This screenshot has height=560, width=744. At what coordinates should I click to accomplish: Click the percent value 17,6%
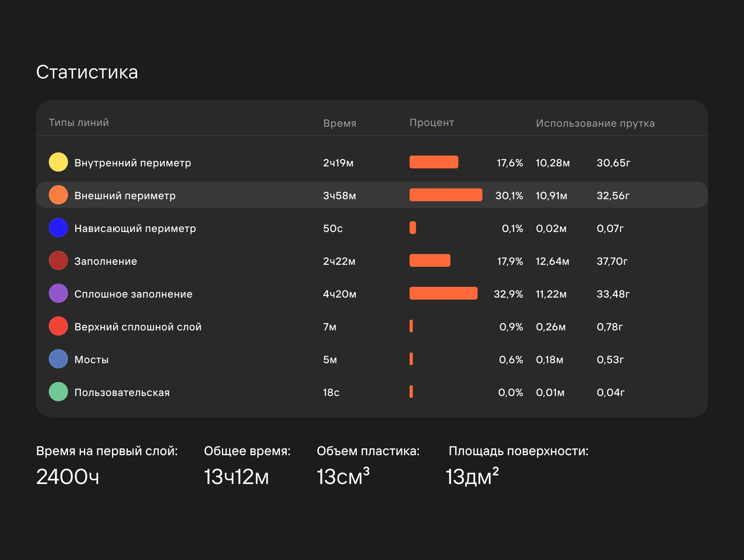coord(510,163)
